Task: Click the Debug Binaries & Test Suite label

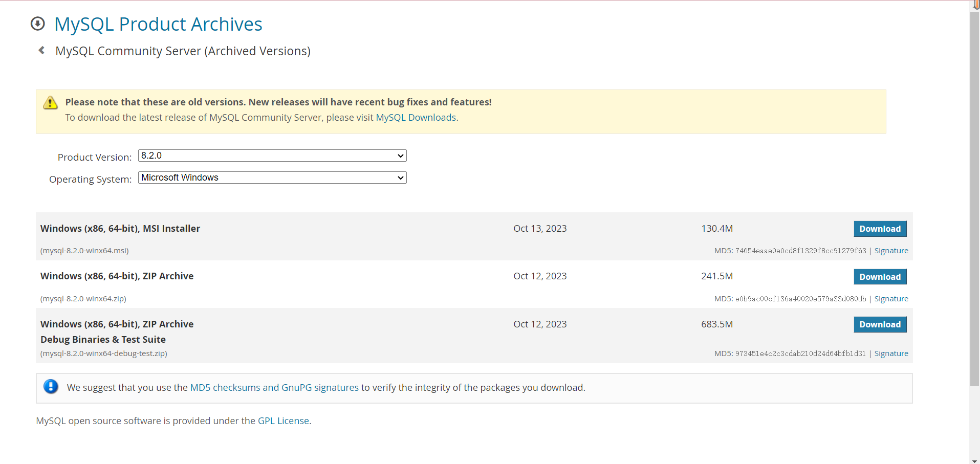Action: [x=103, y=340]
